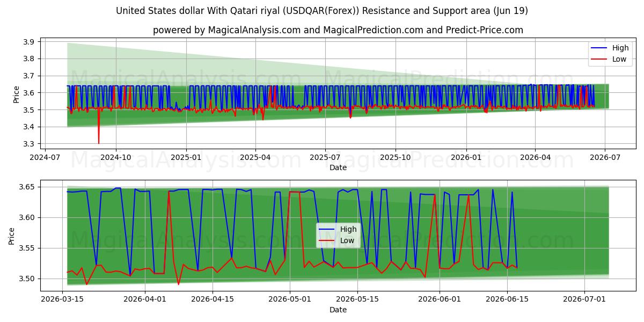Click the 3.8 price tick label
The image size is (644, 322).
click(x=29, y=58)
